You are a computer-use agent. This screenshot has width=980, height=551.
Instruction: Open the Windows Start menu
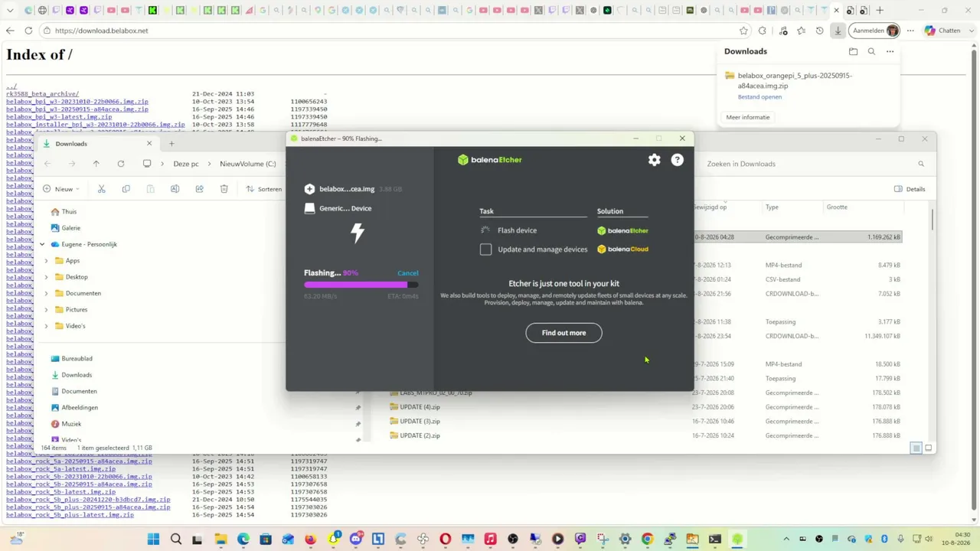(153, 540)
